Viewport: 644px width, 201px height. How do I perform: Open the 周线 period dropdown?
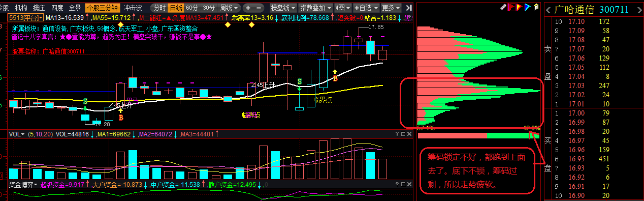[229, 8]
